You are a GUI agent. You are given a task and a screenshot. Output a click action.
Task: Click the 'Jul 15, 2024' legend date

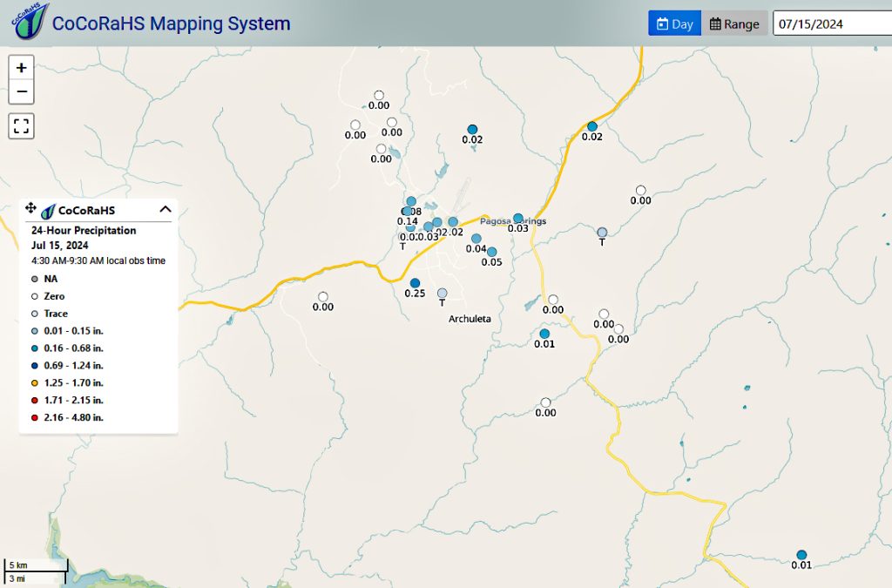[60, 246]
